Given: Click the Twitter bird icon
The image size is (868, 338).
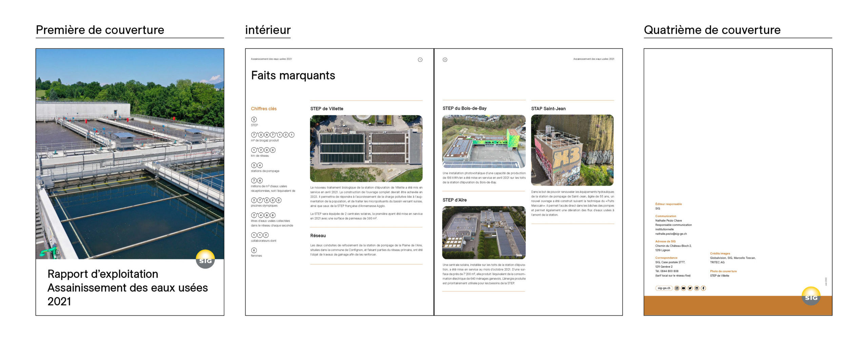Looking at the screenshot, I should 690,288.
